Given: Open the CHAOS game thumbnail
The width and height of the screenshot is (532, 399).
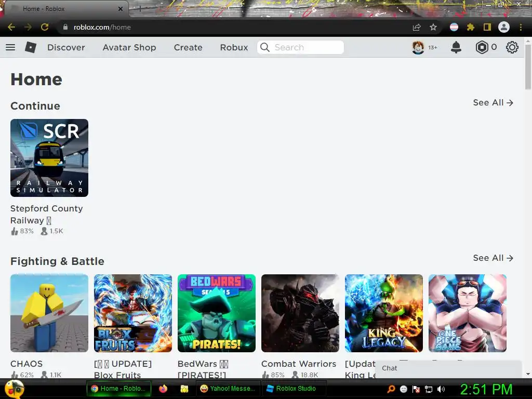Looking at the screenshot, I should (x=49, y=313).
